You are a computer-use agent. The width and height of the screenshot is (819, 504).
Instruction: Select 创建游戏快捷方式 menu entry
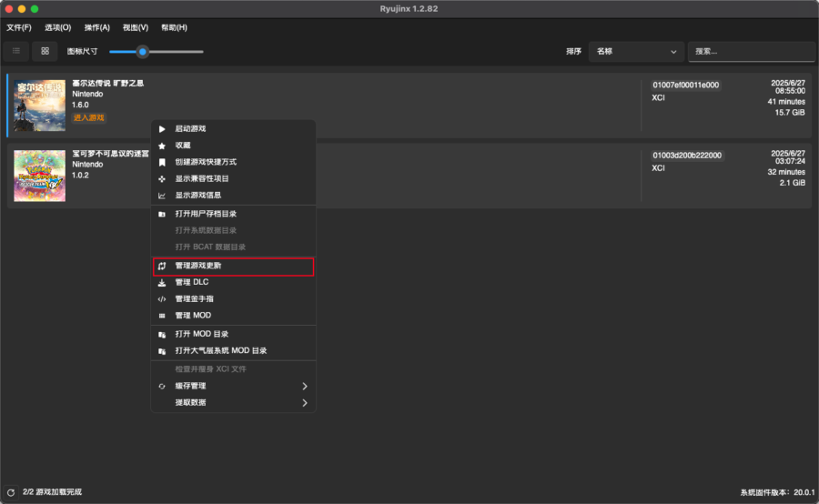tap(234, 163)
